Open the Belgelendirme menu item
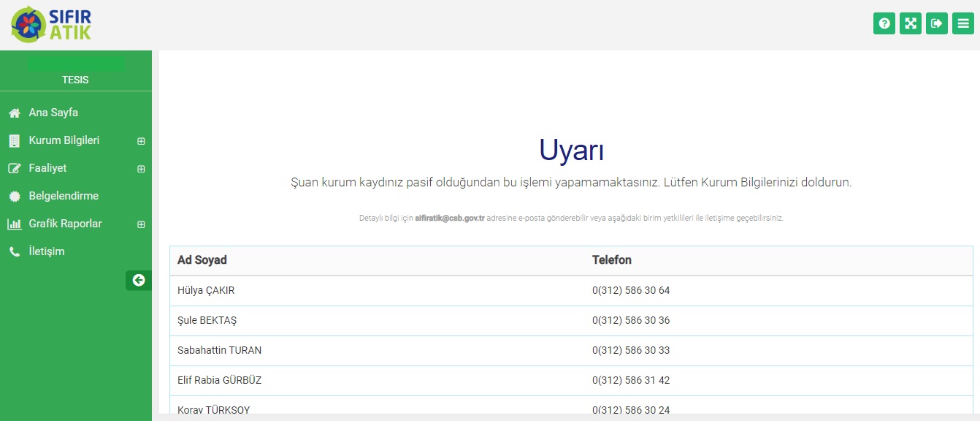This screenshot has height=421, width=980. (x=64, y=196)
